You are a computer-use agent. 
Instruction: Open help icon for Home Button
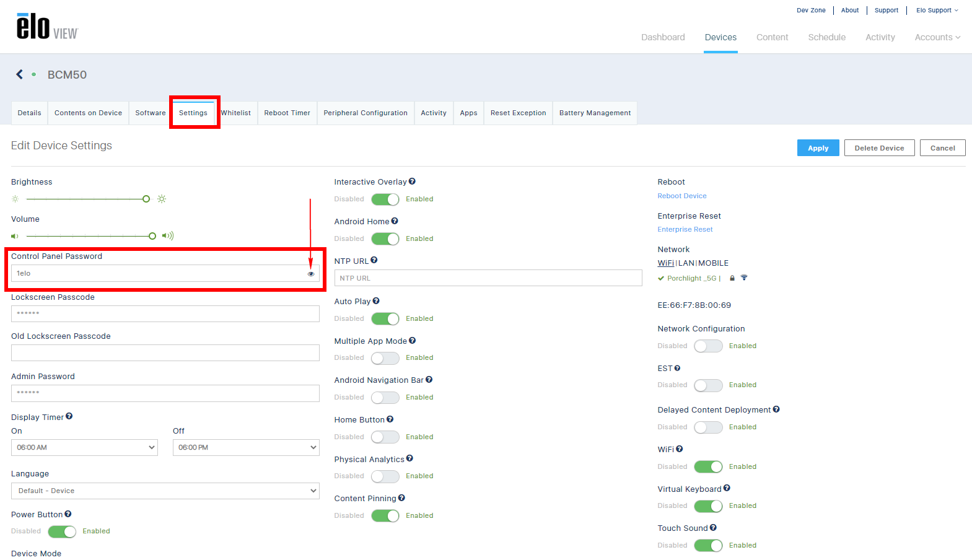tap(390, 419)
